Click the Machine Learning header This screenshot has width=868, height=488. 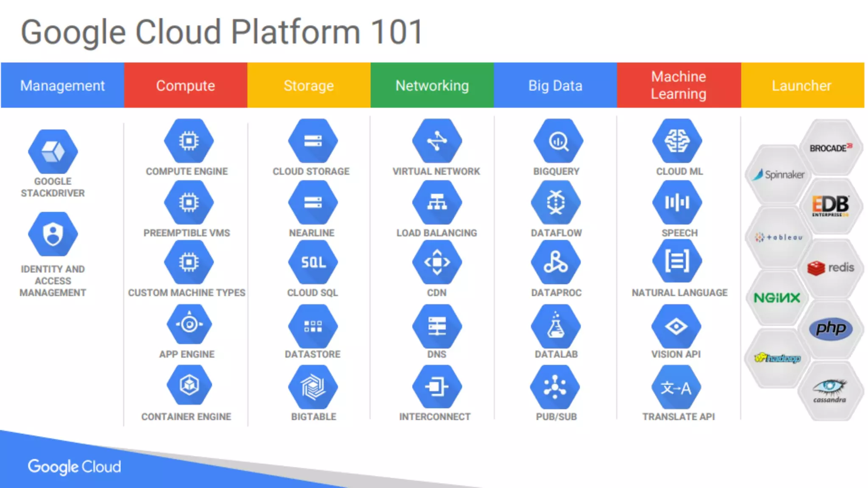tap(679, 86)
